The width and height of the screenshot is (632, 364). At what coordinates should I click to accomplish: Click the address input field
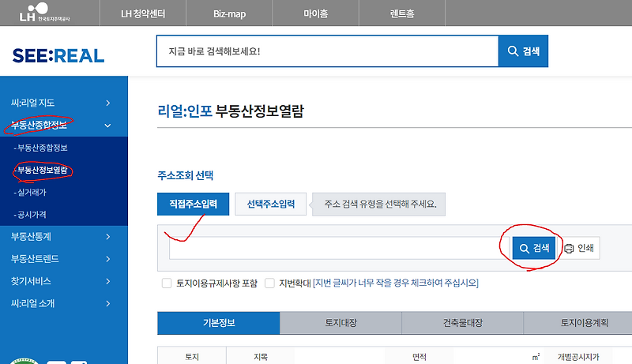click(x=339, y=248)
